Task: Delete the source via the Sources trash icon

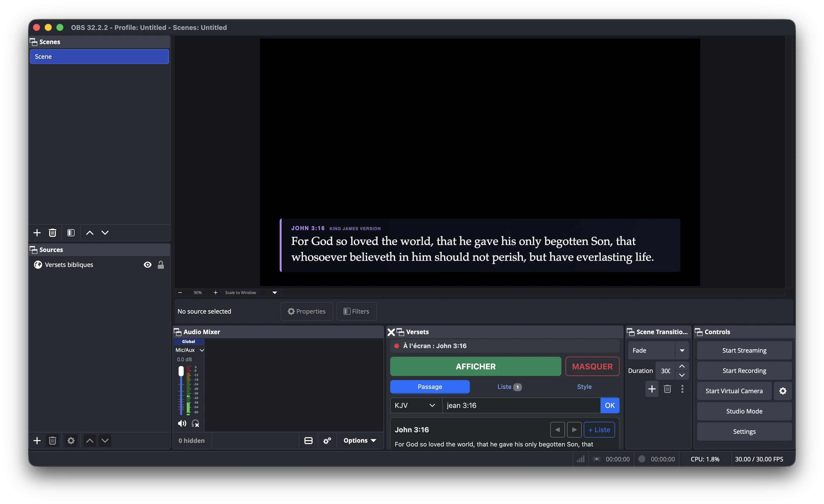Action: [x=52, y=441]
